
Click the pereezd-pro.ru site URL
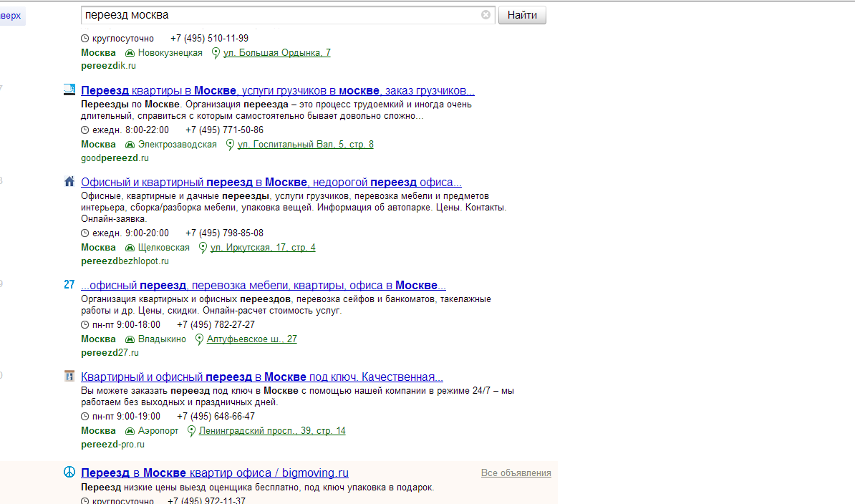113,444
